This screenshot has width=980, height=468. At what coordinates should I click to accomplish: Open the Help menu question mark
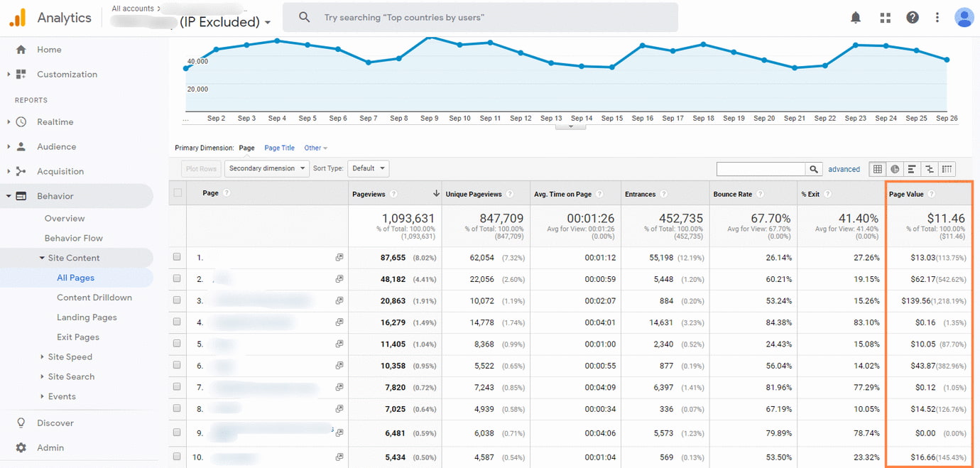913,17
